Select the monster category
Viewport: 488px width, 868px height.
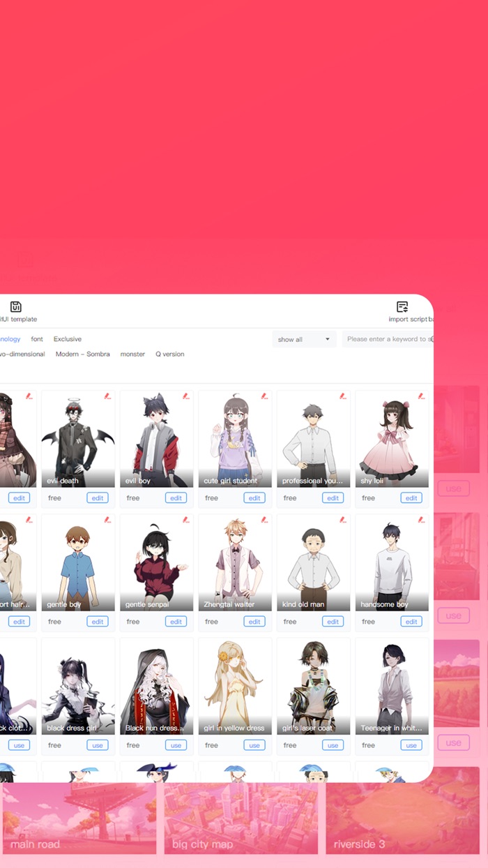pyautogui.click(x=132, y=354)
